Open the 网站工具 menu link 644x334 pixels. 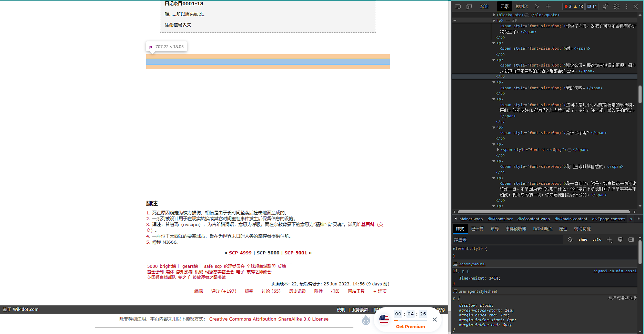coord(356,291)
